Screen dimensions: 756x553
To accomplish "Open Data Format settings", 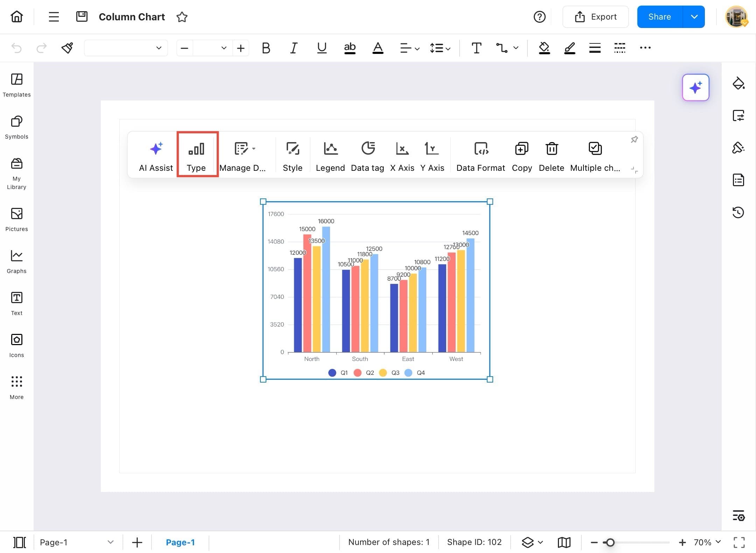I will [x=481, y=155].
